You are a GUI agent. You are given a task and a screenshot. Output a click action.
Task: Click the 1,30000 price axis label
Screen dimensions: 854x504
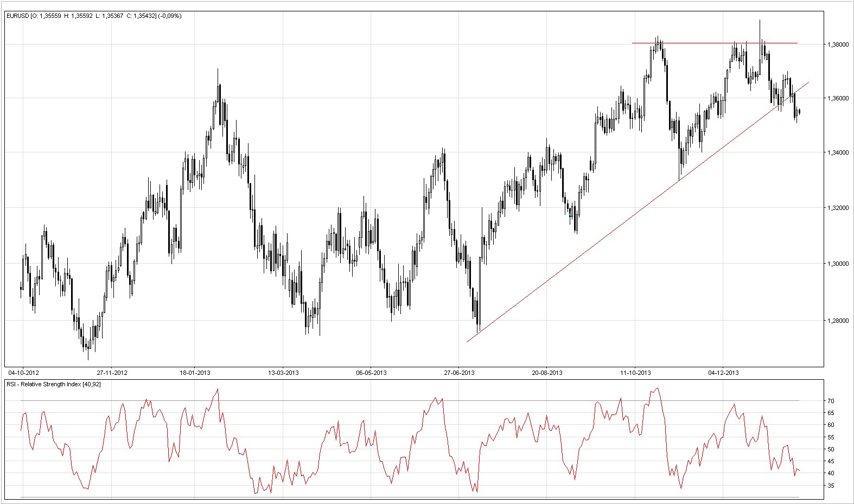tap(838, 264)
